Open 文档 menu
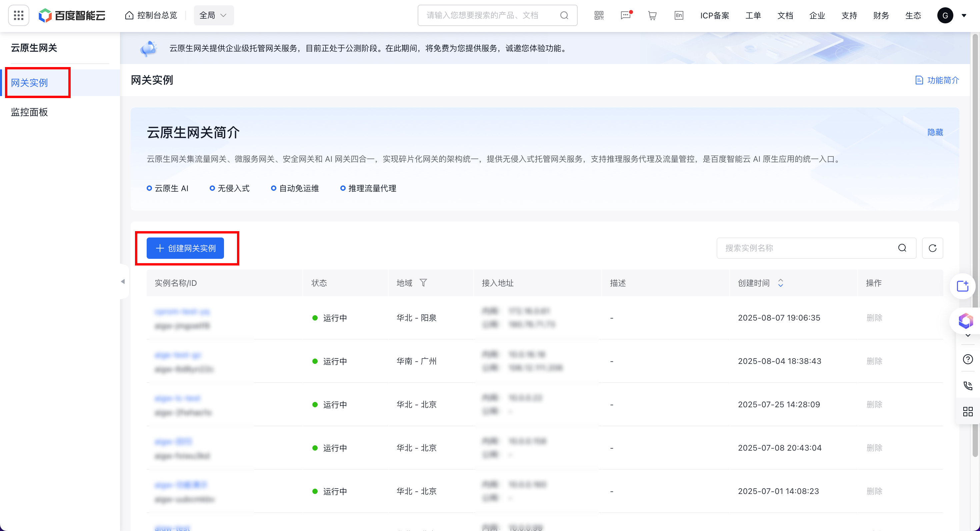Image resolution: width=980 pixels, height=531 pixels. (785, 15)
